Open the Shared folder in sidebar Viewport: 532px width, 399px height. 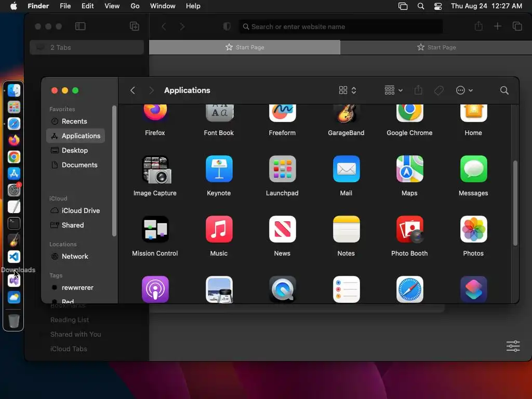[x=76, y=225]
